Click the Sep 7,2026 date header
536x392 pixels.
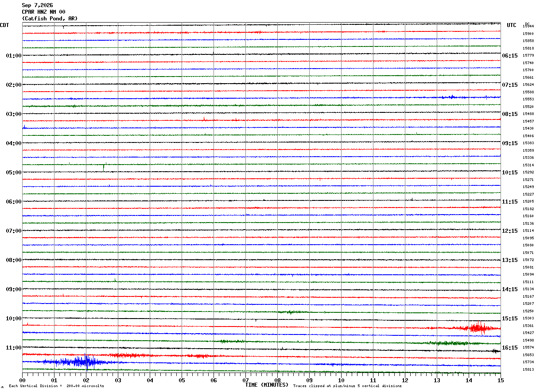(x=37, y=5)
